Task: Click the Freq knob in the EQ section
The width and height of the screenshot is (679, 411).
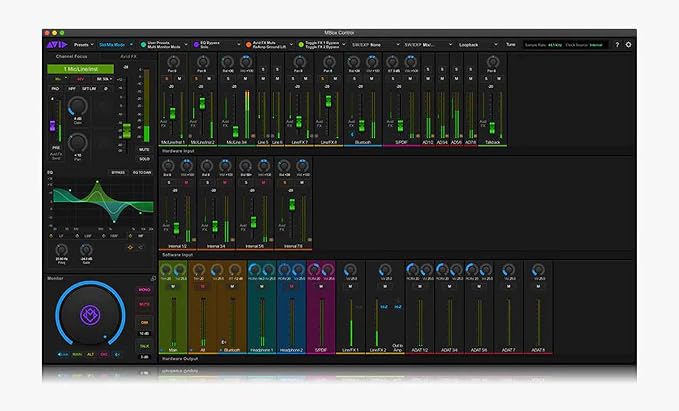Action: click(x=61, y=250)
